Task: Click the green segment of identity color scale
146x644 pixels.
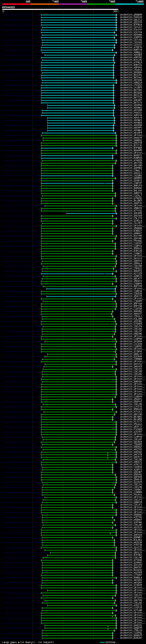Action: 101,4
